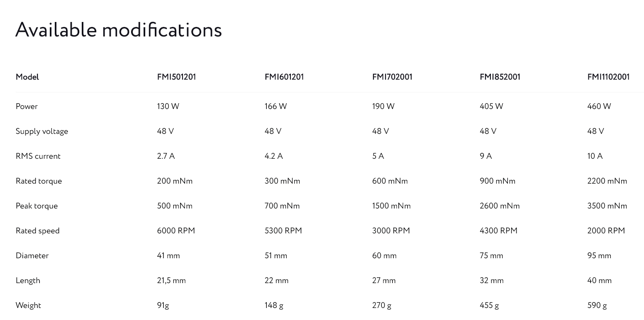Screen dimensions: 644x320
Task: Select the 21,5 mm length cell
Action: pos(171,281)
